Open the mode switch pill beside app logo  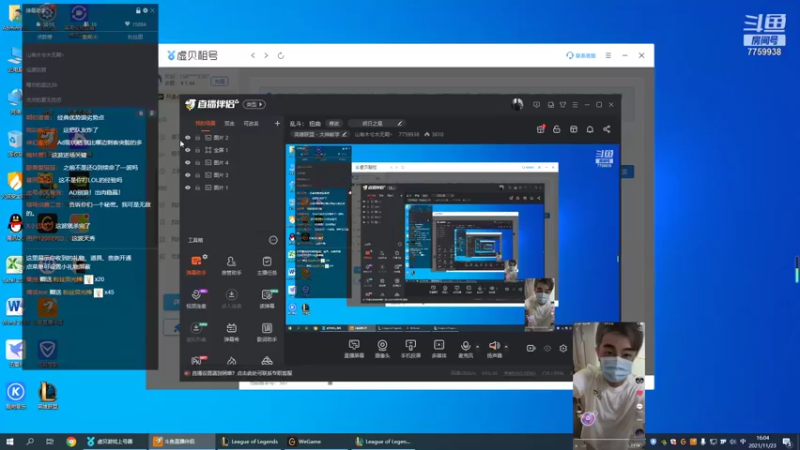coord(254,105)
